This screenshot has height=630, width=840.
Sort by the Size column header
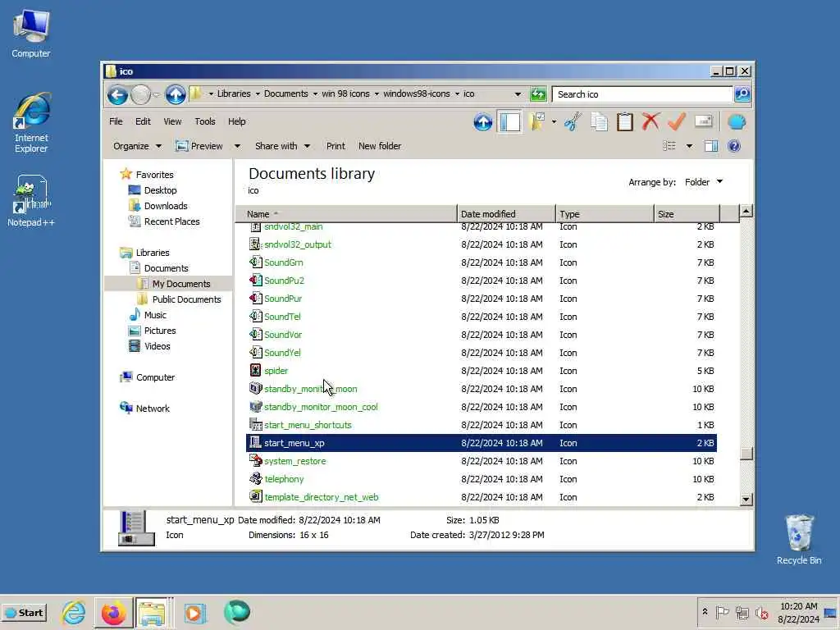click(687, 214)
